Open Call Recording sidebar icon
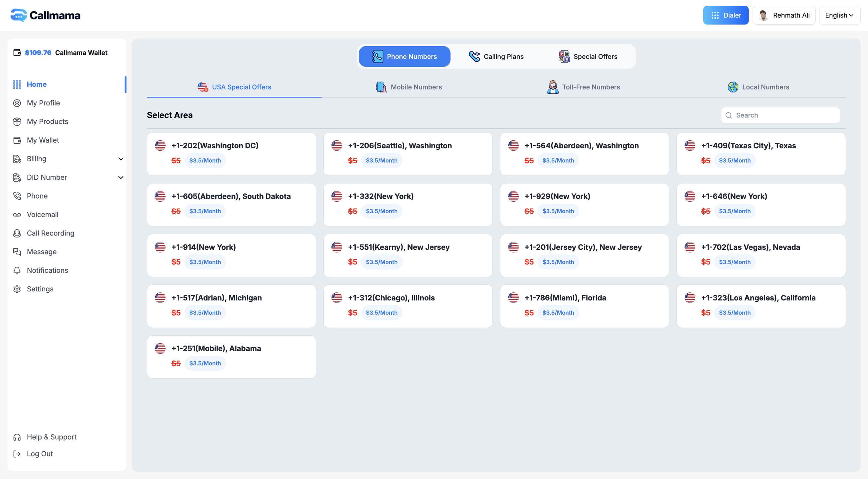868x479 pixels. 17,233
